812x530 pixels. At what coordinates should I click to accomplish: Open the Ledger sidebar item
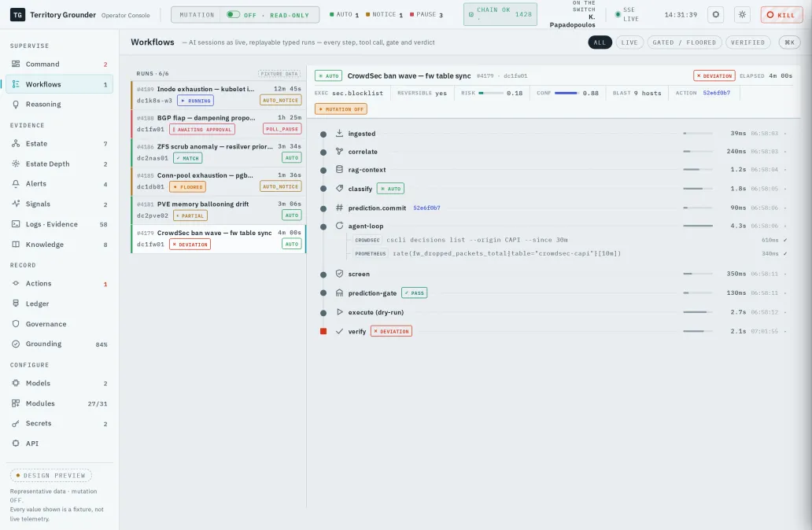click(x=59, y=304)
